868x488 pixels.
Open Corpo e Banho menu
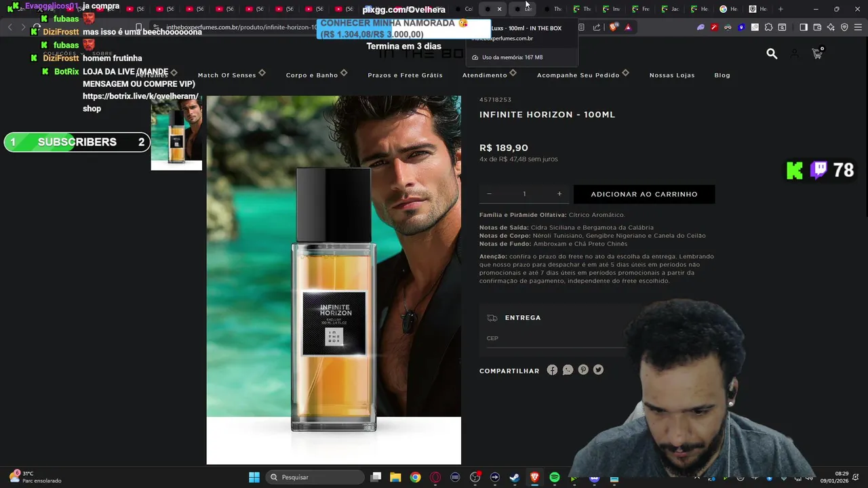tap(312, 75)
